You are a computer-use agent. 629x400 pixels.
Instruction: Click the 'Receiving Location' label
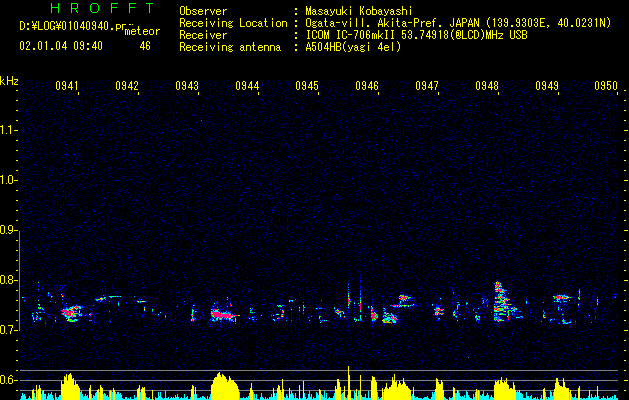pos(233,23)
